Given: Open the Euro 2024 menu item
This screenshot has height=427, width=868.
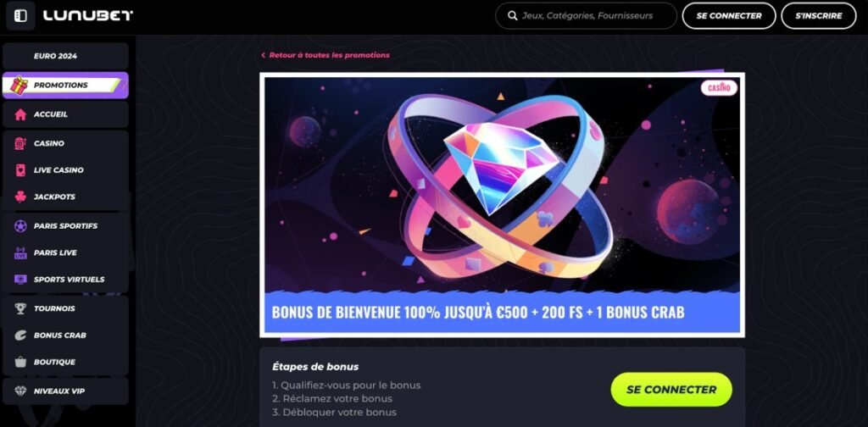Looking at the screenshot, I should point(65,57).
